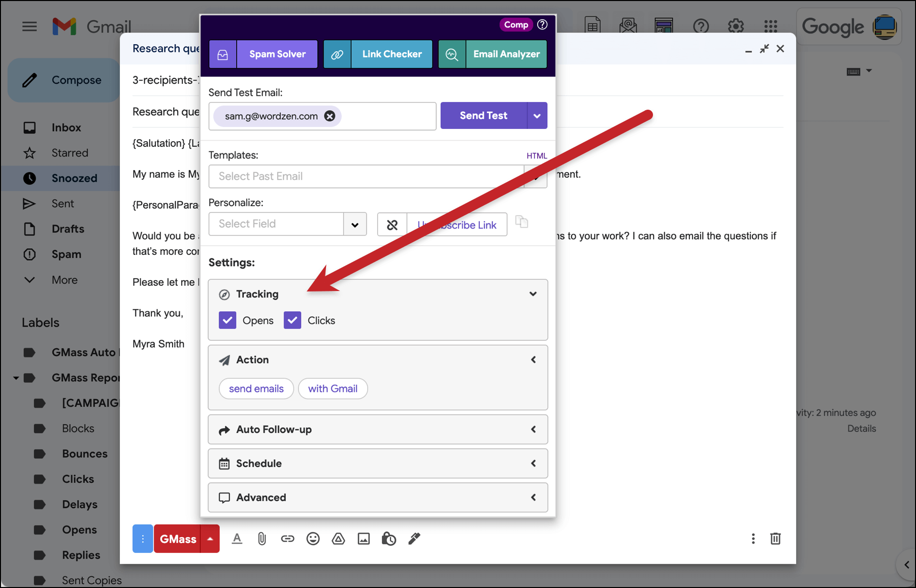This screenshot has height=588, width=916.
Task: Expand the More folders list
Action: point(61,280)
